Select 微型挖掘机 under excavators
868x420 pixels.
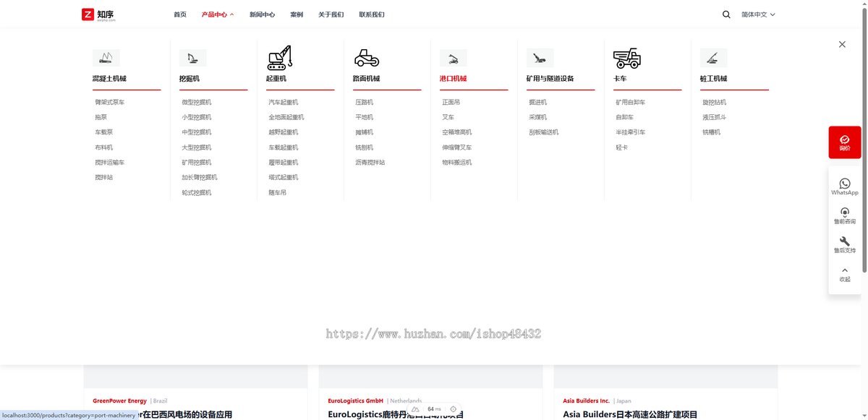click(x=197, y=102)
